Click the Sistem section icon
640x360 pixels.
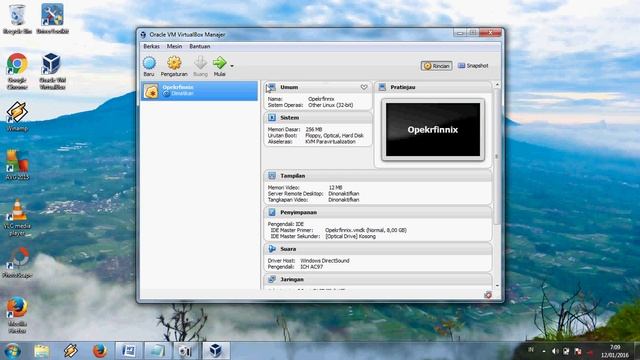click(272, 118)
